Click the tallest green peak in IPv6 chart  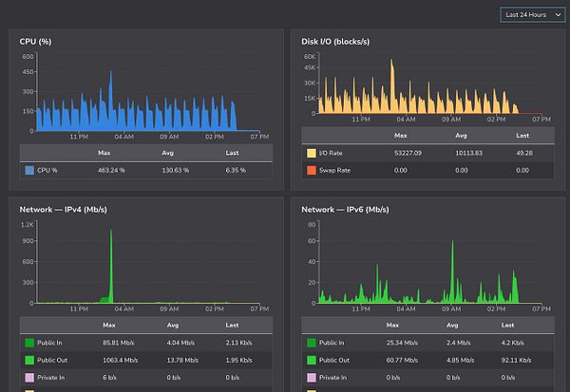[452, 272]
